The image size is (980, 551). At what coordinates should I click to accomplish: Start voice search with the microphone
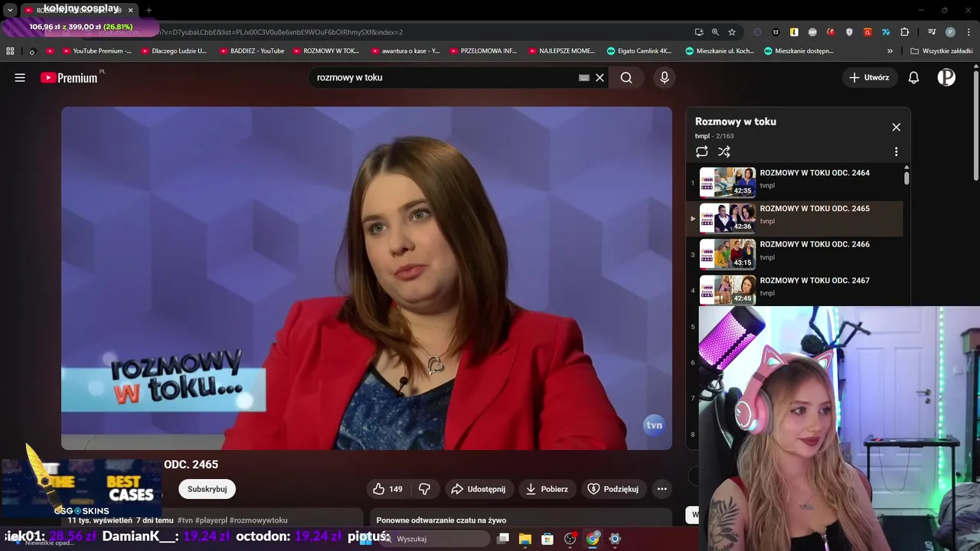665,77
